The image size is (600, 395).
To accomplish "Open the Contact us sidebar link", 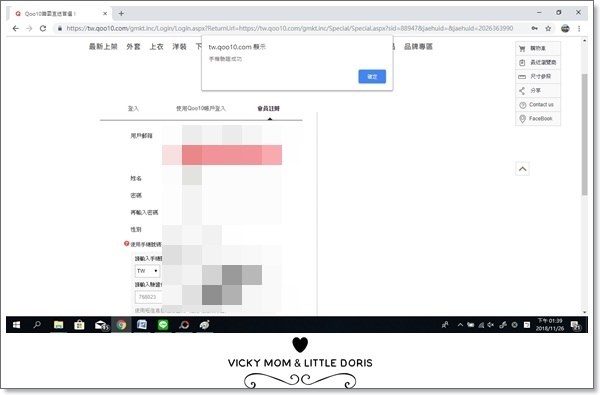I will point(538,104).
